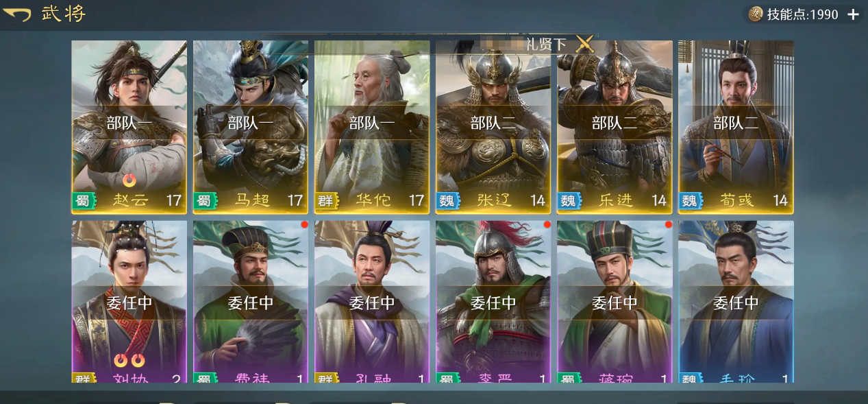The width and height of the screenshot is (868, 404).
Task: Select the 荀彧 general card
Action: (x=736, y=127)
